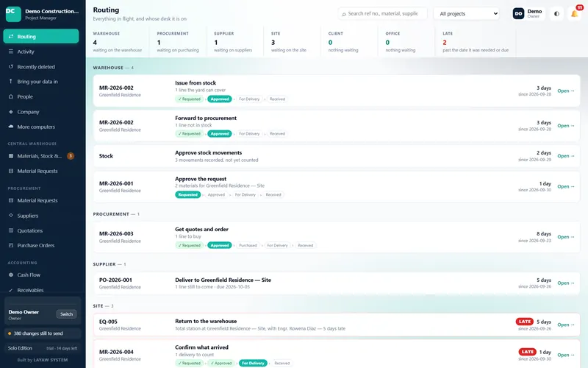
Task: Open EQ-005 Return to the warehouse
Action: point(565,325)
